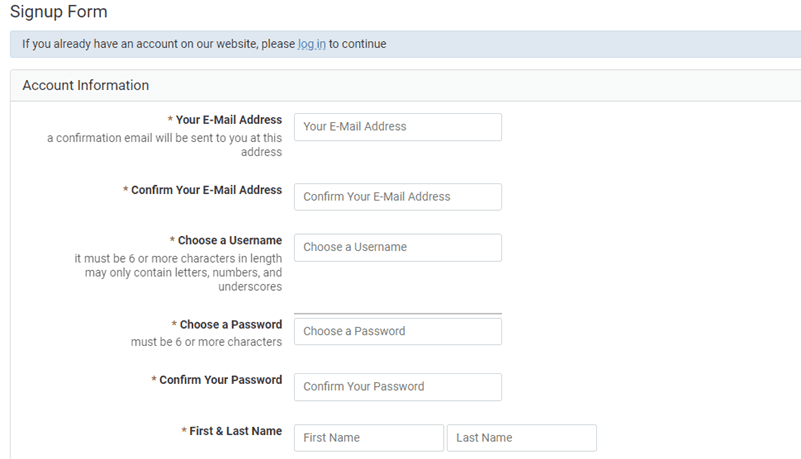Click the username requirements hint text
The height and width of the screenshot is (459, 801).
point(178,272)
